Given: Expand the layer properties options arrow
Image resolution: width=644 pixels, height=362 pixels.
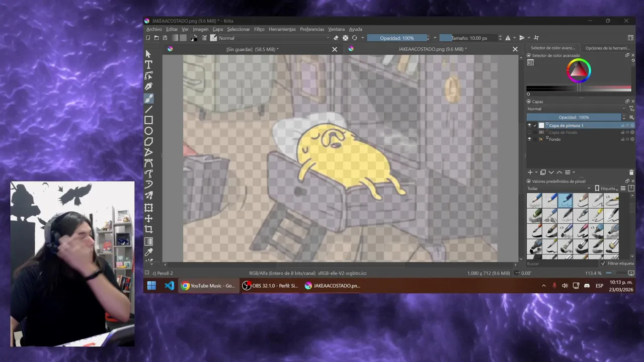Looking at the screenshot, I should (574, 172).
